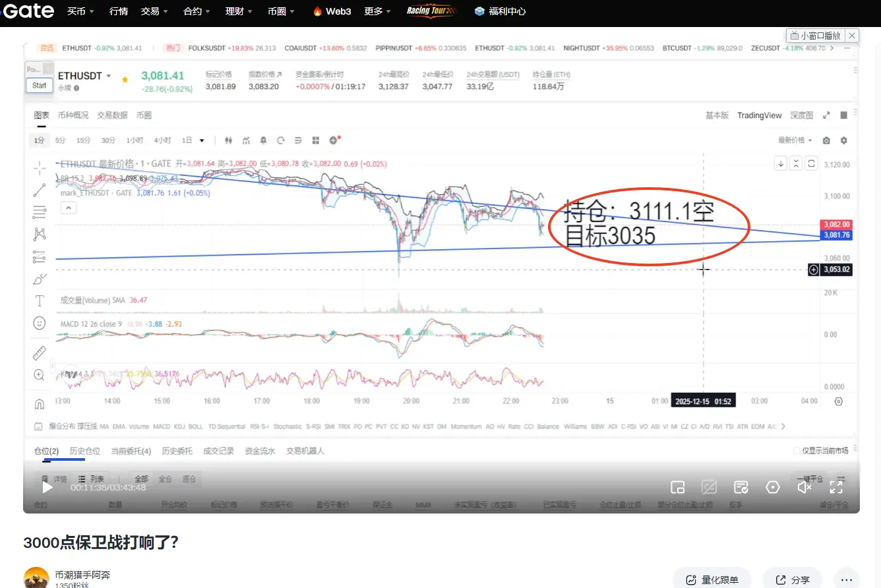Click the 量化跟单 button
The height and width of the screenshot is (588, 881).
(x=712, y=579)
